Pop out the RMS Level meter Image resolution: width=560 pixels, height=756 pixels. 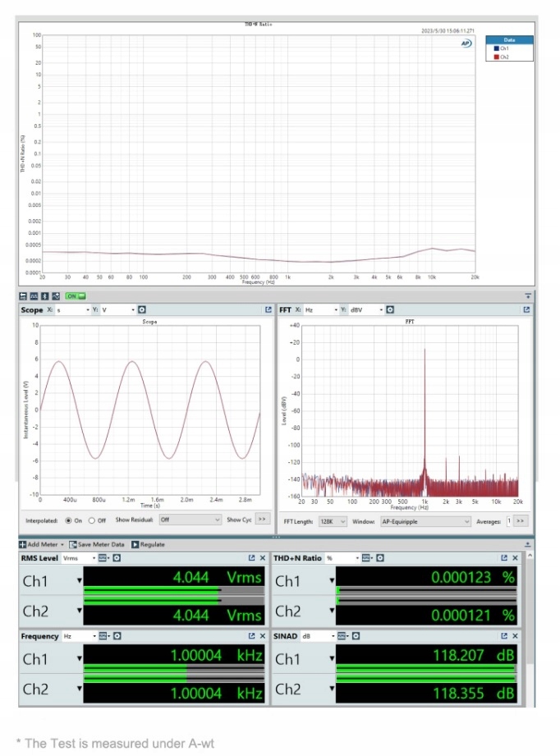point(251,558)
